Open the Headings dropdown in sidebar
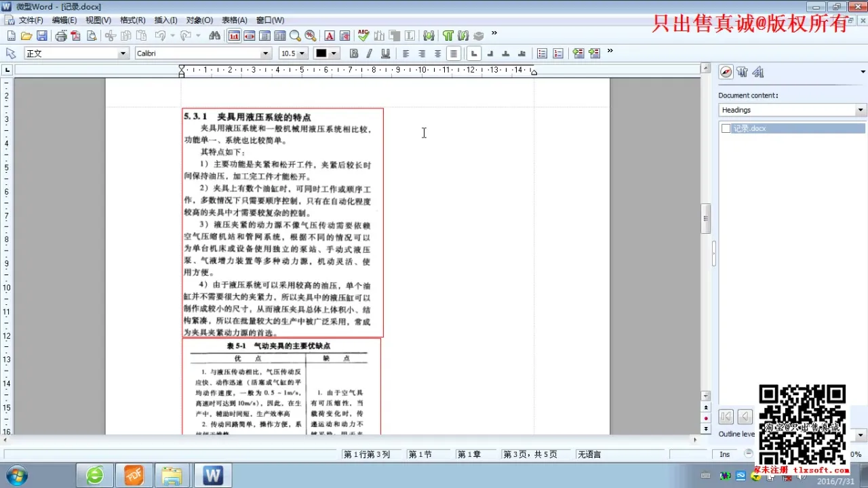Screen dimensions: 868x488 tap(860, 110)
